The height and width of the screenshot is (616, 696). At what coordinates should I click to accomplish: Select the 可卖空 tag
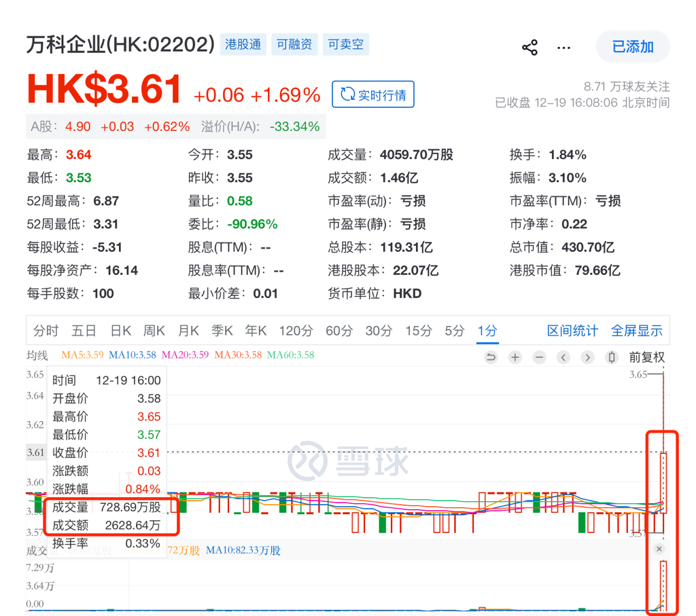(x=346, y=44)
